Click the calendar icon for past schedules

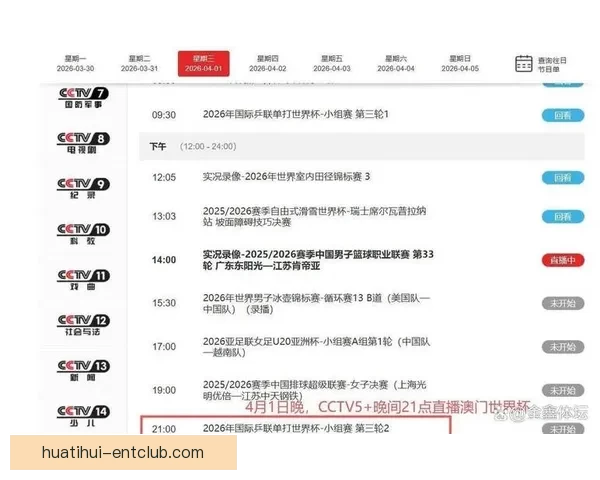click(523, 64)
